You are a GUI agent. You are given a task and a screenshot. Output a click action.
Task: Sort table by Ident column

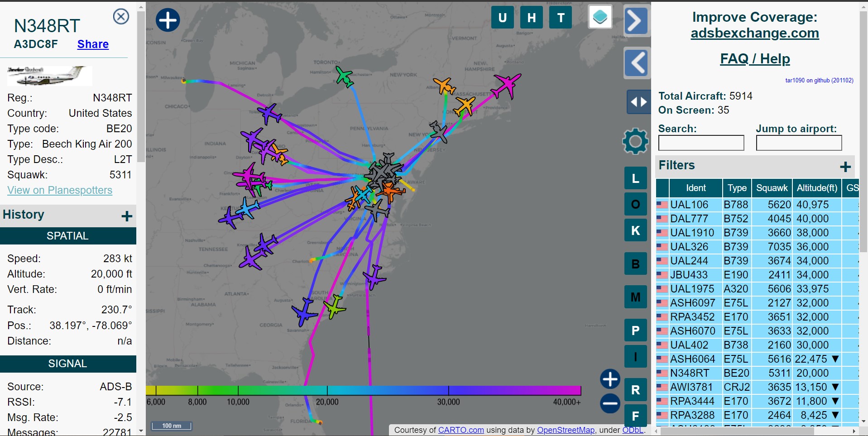(695, 188)
